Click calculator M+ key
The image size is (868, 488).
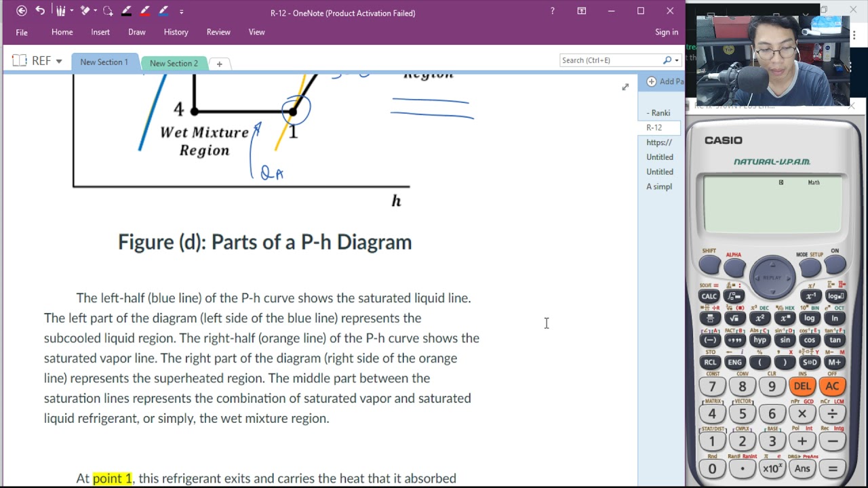pos(835,362)
